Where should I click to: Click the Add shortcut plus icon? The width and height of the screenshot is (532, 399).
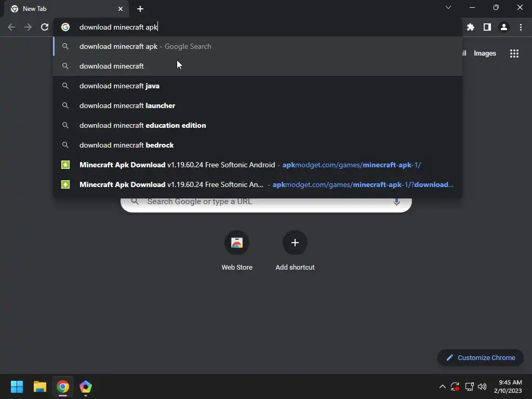click(x=295, y=243)
